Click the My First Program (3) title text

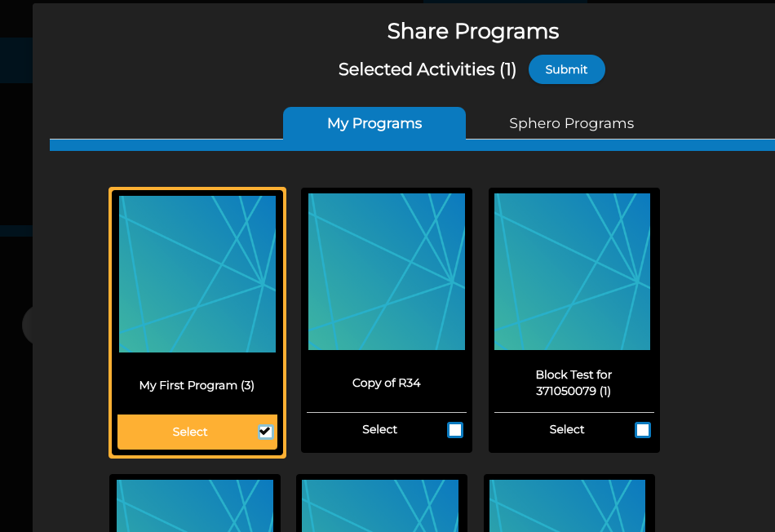click(x=197, y=385)
